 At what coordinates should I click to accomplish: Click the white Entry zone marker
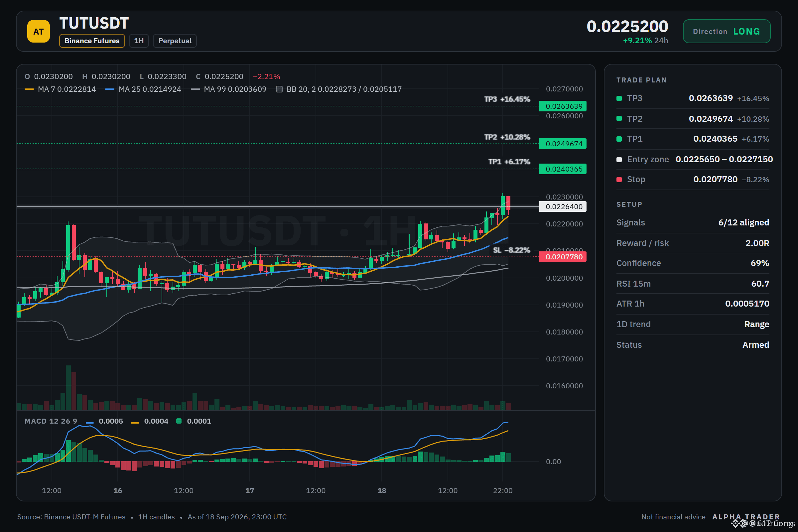(619, 160)
